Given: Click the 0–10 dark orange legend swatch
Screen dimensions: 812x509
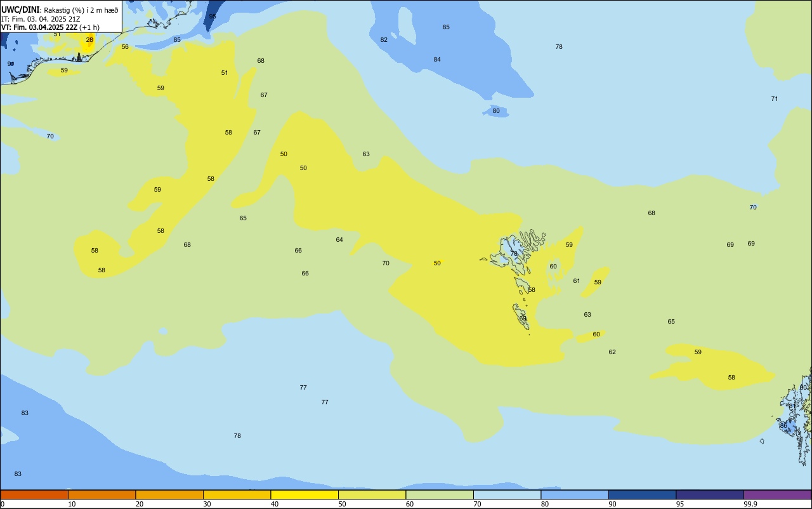Looking at the screenshot, I should coord(34,494).
